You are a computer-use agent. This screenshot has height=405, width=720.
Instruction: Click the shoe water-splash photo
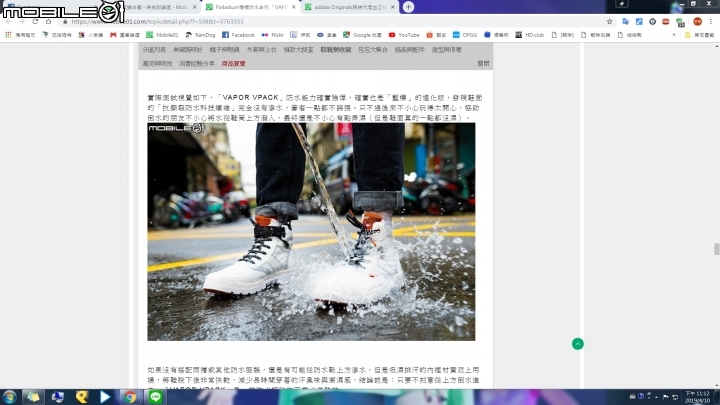point(311,231)
